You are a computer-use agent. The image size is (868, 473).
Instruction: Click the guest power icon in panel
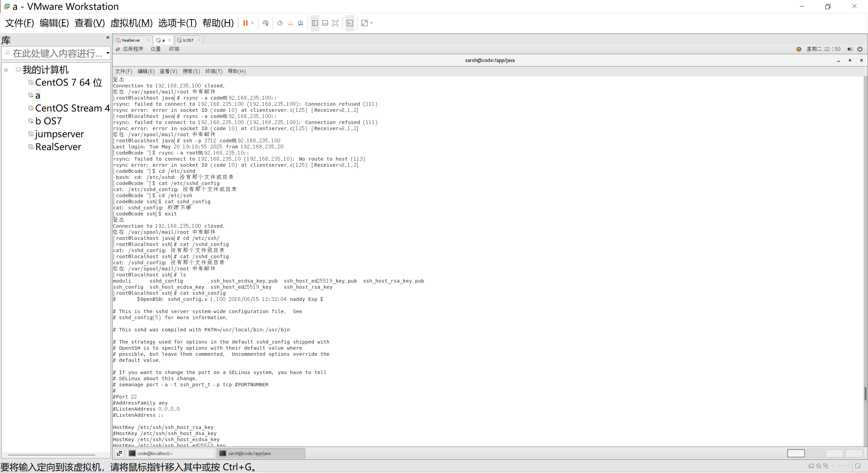(860, 49)
